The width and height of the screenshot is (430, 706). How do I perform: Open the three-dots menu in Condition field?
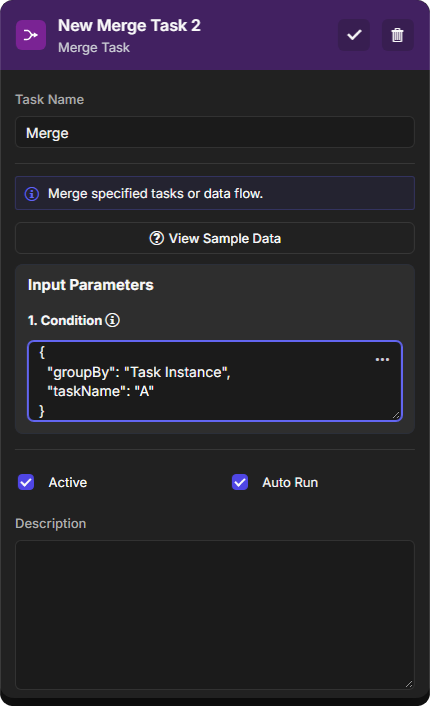tap(382, 359)
